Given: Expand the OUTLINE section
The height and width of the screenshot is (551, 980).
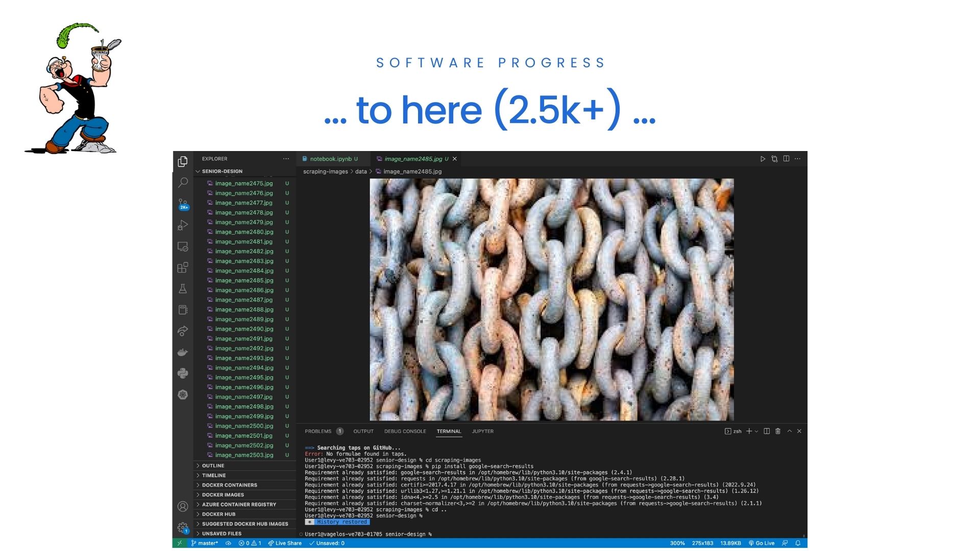Looking at the screenshot, I should tap(213, 466).
